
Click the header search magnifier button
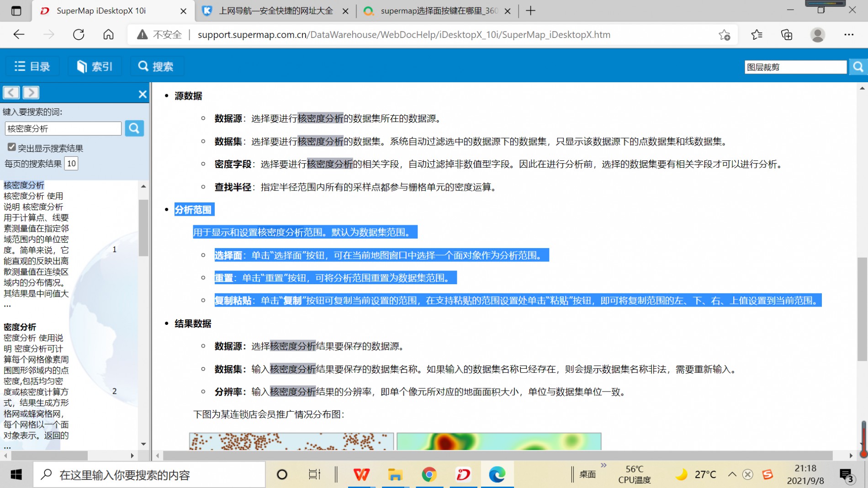point(858,67)
